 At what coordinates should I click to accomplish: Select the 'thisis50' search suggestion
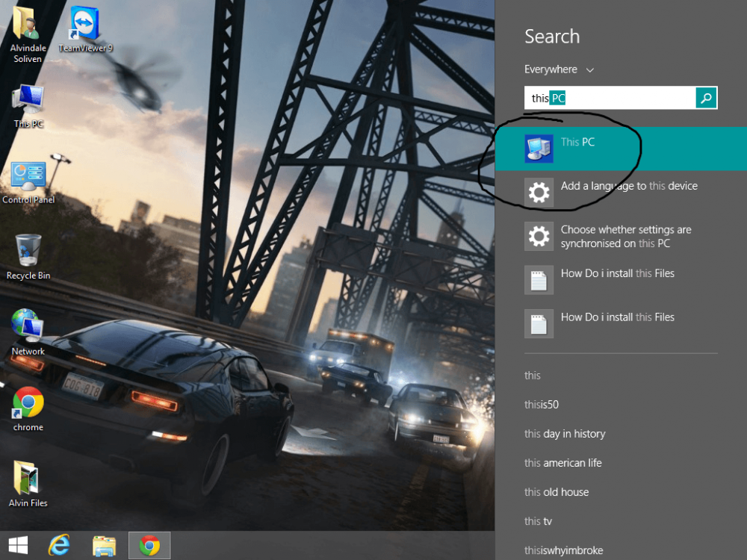pyautogui.click(x=541, y=404)
